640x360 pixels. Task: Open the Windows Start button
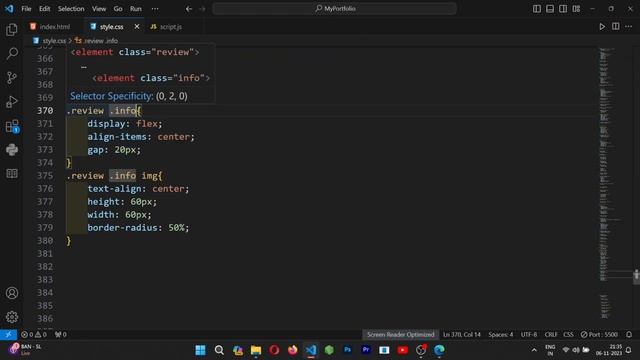[200, 350]
